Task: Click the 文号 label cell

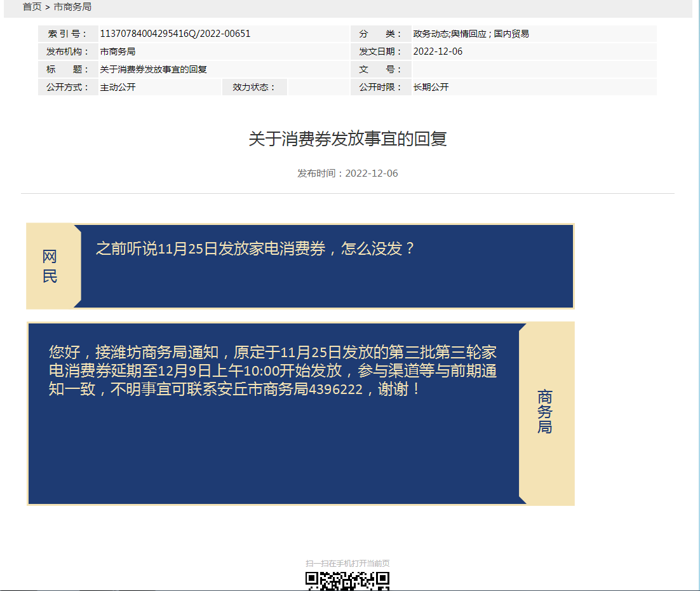Action: [x=380, y=69]
